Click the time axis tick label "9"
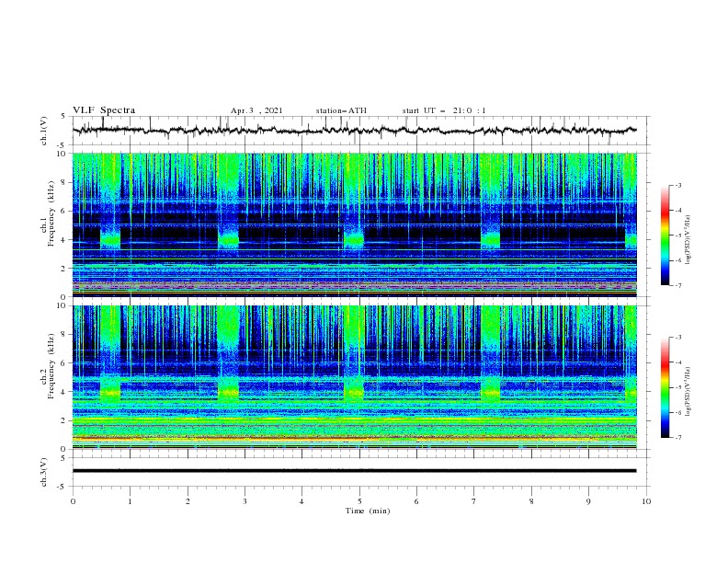The height and width of the screenshot is (563, 728). tap(588, 501)
